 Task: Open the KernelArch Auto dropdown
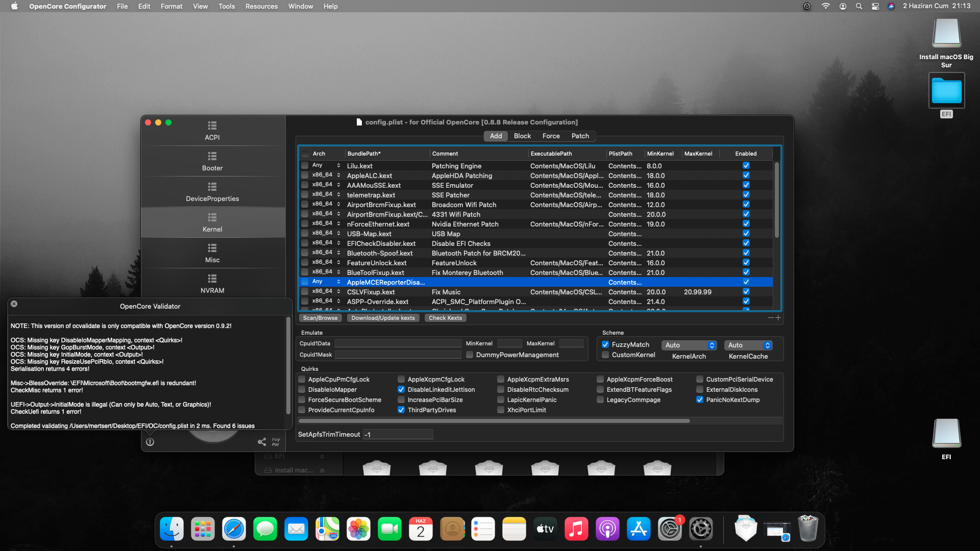689,345
